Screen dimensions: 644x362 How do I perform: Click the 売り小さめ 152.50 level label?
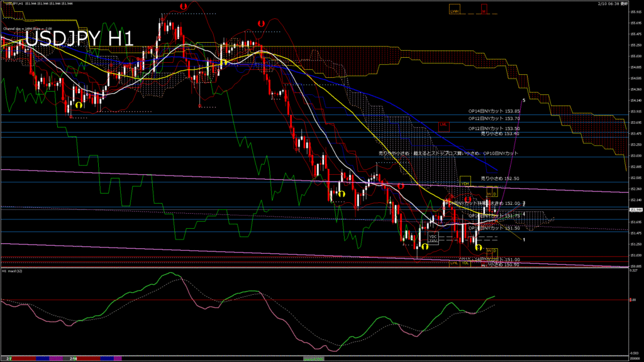click(x=500, y=178)
